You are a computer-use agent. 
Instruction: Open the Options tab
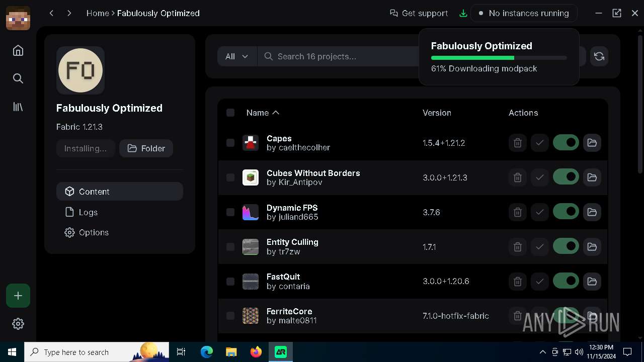click(x=120, y=232)
